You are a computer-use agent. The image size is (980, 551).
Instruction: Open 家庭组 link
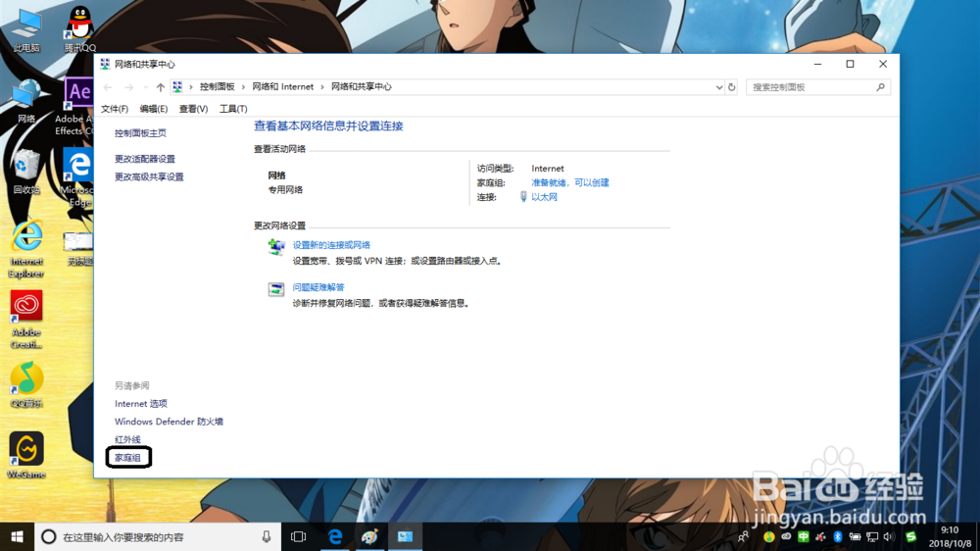click(127, 458)
